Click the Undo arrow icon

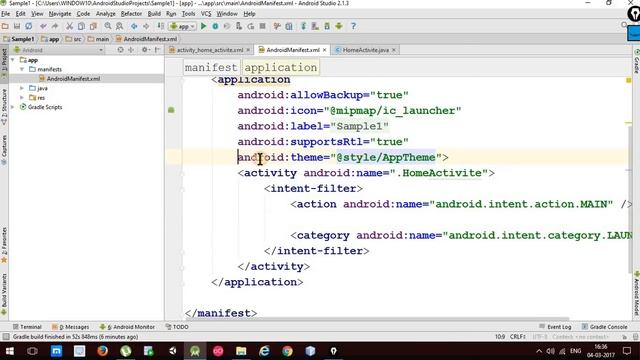(43, 26)
